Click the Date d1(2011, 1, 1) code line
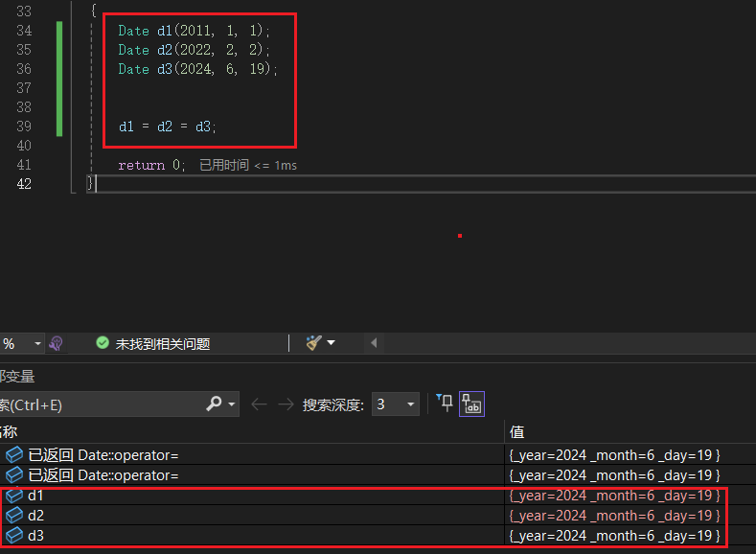The width and height of the screenshot is (756, 554). [x=195, y=31]
